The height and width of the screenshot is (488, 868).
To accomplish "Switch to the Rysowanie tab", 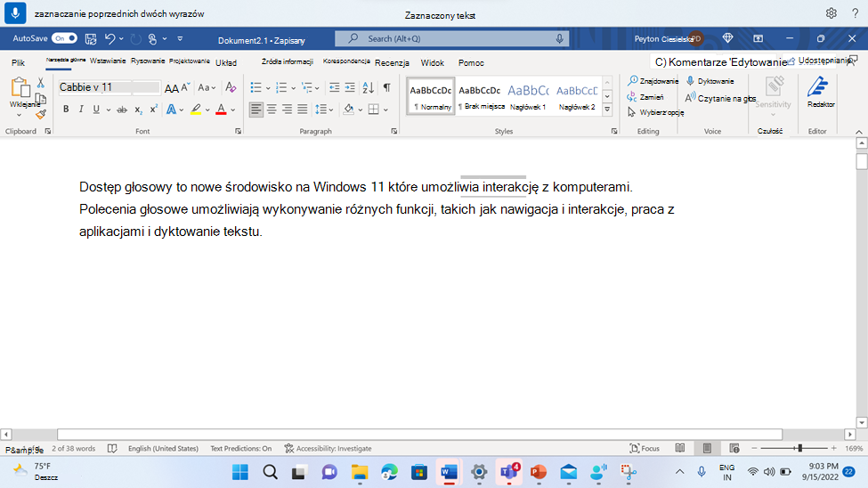I will [x=148, y=61].
